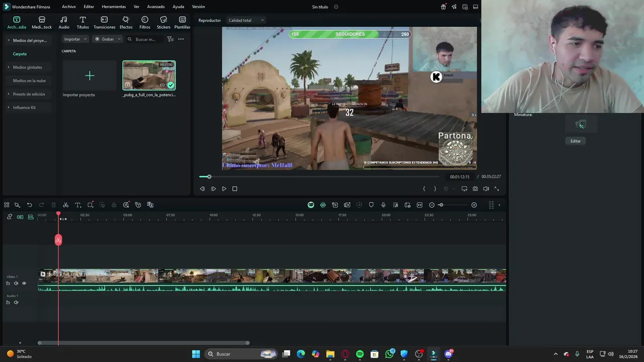Select the split scissors tool in timeline toolbar
The width and height of the screenshot is (644, 362).
(65, 205)
